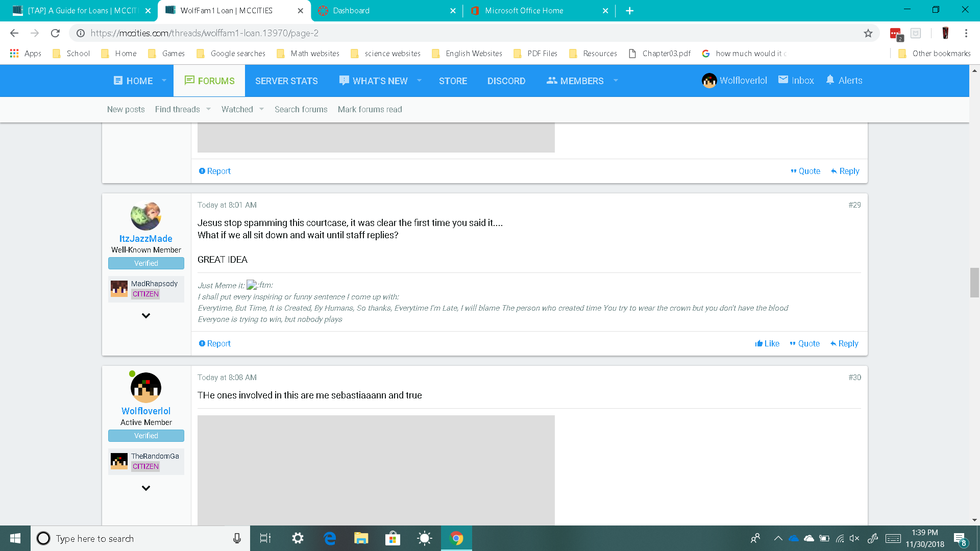980x551 pixels.
Task: Click the page vertical scrollbar thumb
Action: [974, 282]
